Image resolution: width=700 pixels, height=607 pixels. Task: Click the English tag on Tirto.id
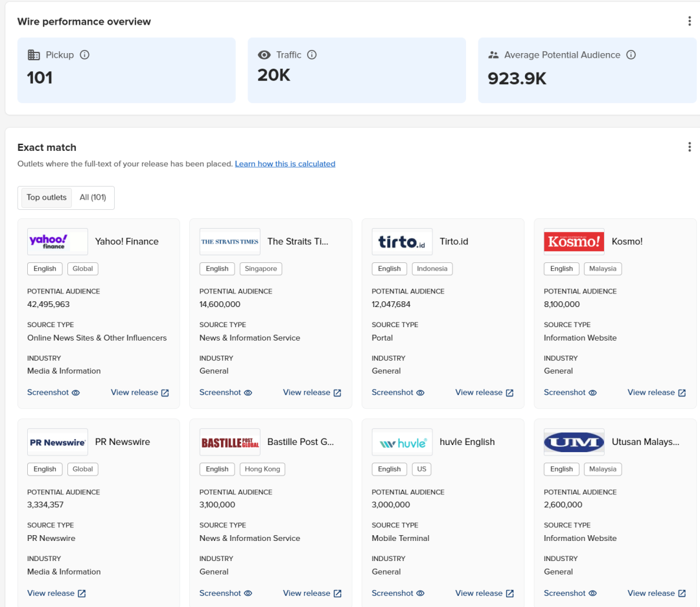[390, 269]
